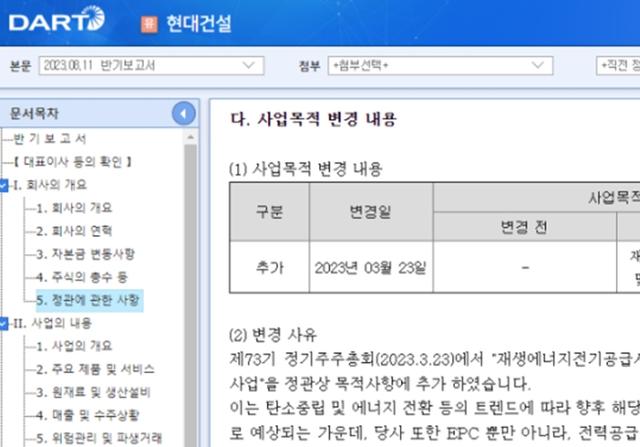Click the 본문 label

[20, 66]
